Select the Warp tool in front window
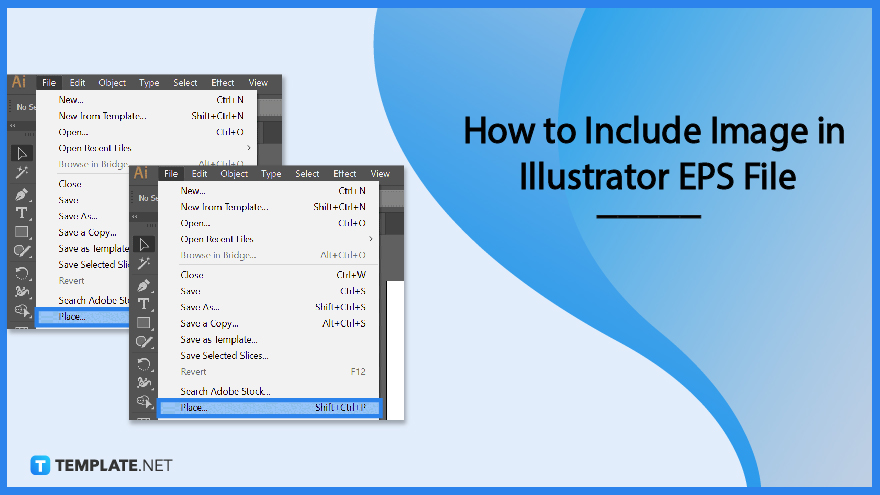Screen dimensions: 880x495 click(144, 383)
